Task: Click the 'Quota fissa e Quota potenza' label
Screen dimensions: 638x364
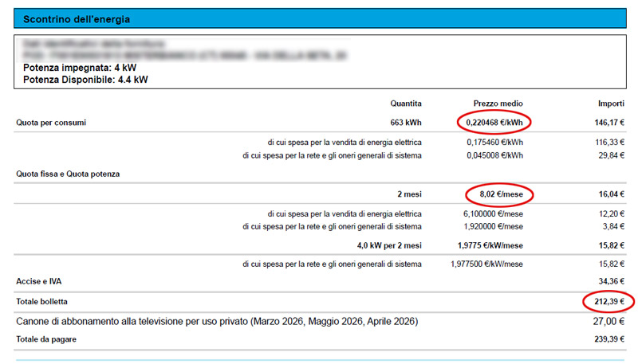Action: [x=68, y=174]
